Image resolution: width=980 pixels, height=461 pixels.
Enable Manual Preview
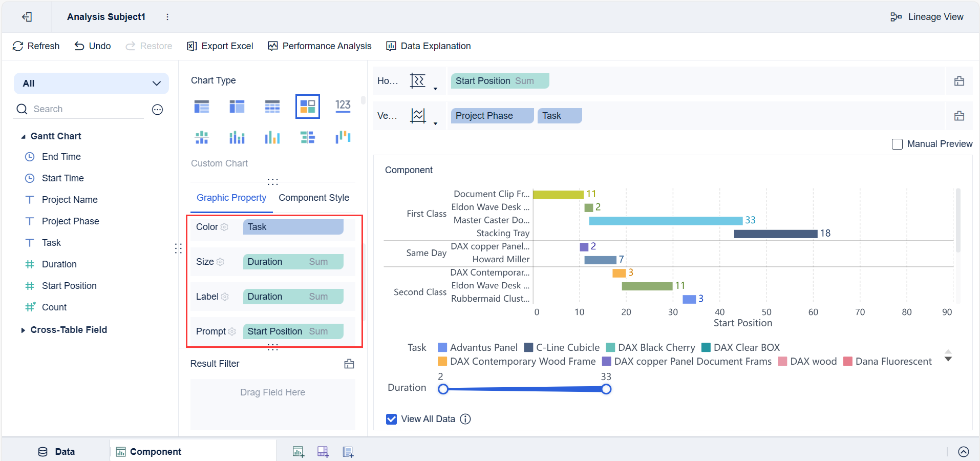tap(897, 144)
